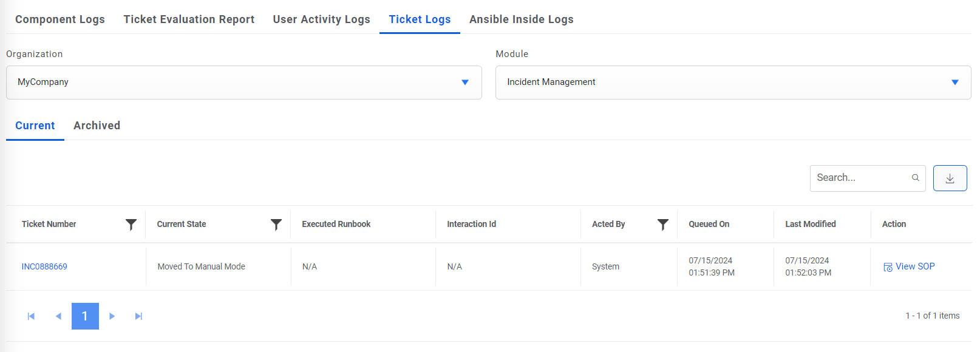Select page number 1 button
The width and height of the screenshot is (980, 352).
coord(85,316)
